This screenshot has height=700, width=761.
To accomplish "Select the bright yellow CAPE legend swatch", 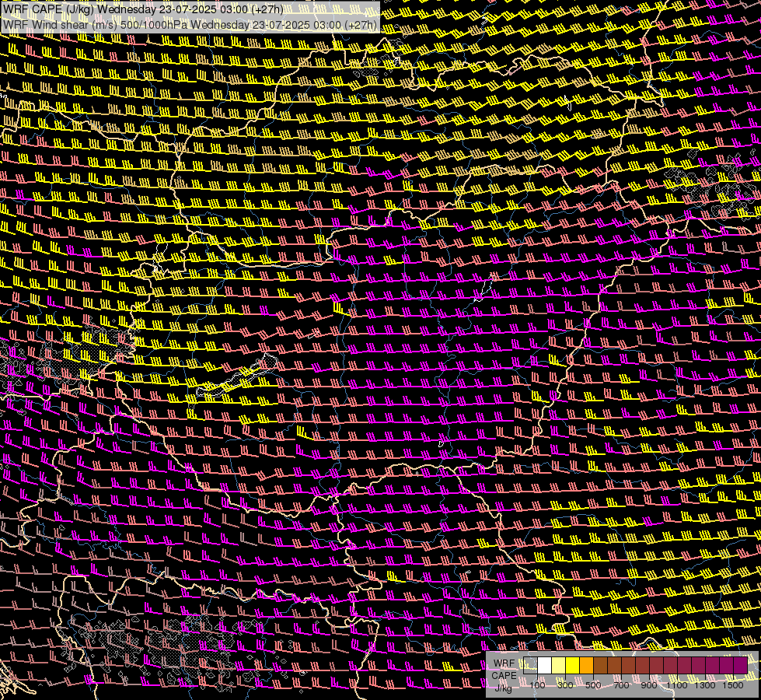I will tap(573, 665).
